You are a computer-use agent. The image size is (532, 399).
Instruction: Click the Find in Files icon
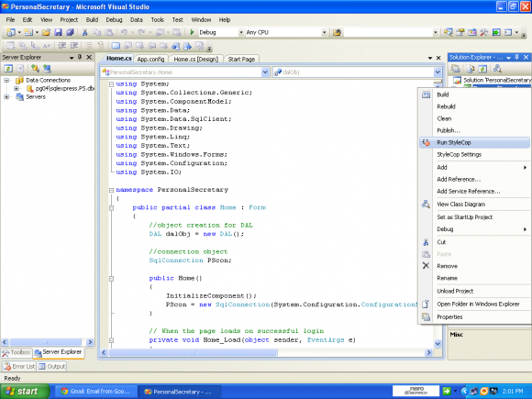pyautogui.click(x=337, y=32)
